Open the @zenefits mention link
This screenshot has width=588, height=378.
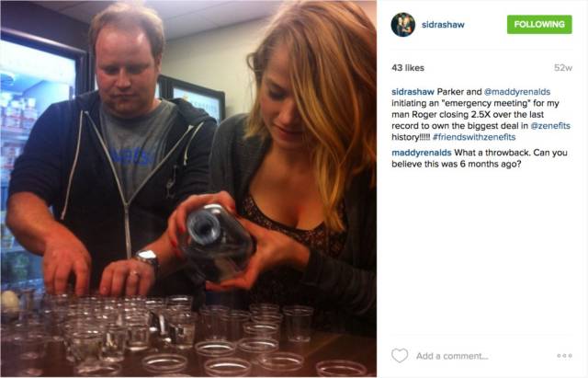click(x=550, y=126)
